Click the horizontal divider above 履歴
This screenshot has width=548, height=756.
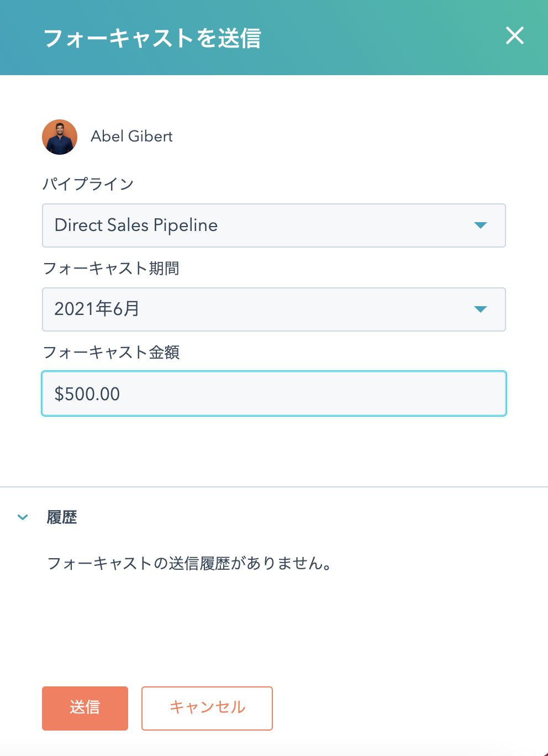pyautogui.click(x=274, y=487)
